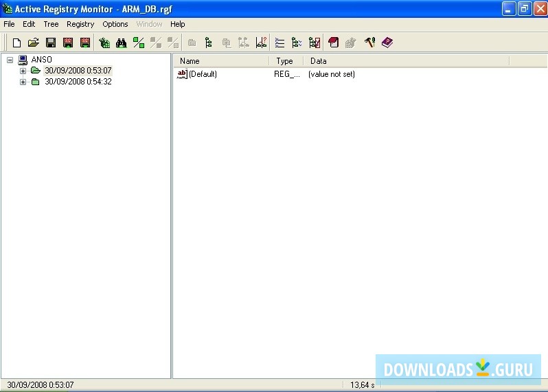Click the Type column header

pos(286,61)
